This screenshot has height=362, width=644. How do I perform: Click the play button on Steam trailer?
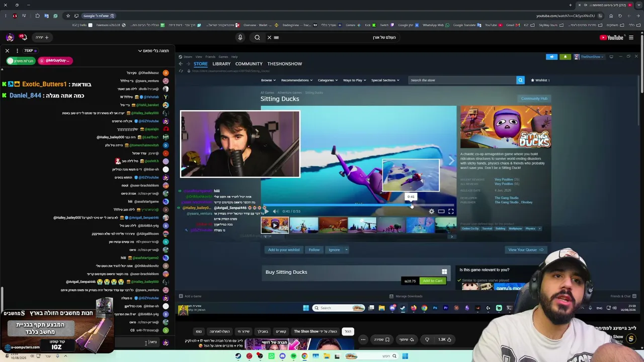pyautogui.click(x=266, y=211)
